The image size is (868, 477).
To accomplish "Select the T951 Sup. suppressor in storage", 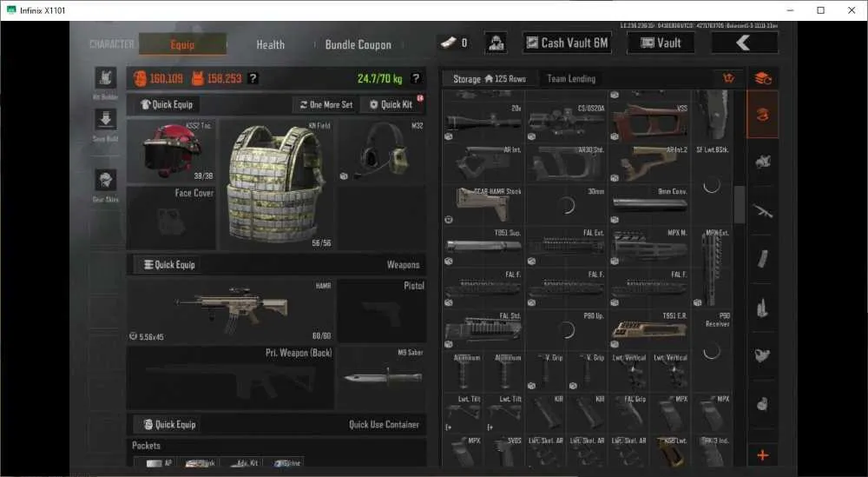I will coord(483,246).
